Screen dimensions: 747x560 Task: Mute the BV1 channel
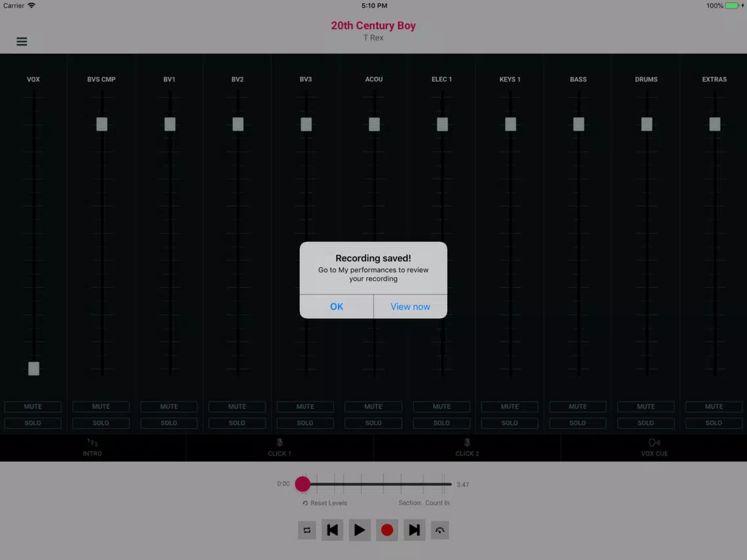point(169,407)
